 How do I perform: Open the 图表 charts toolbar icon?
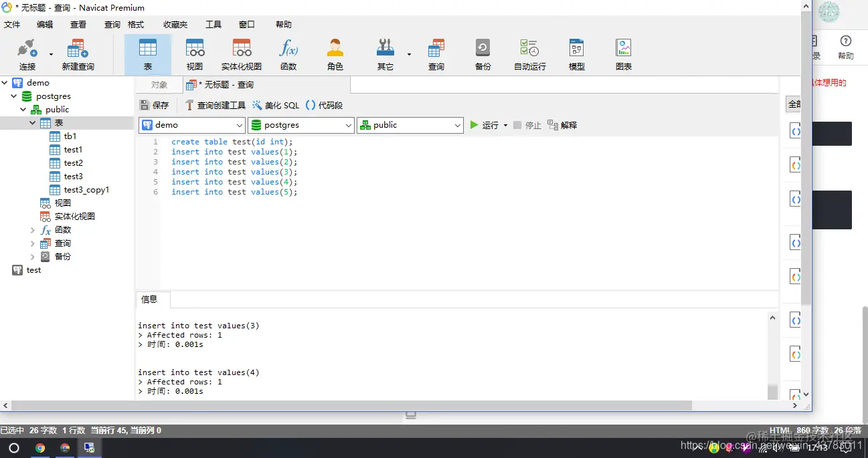[624, 55]
